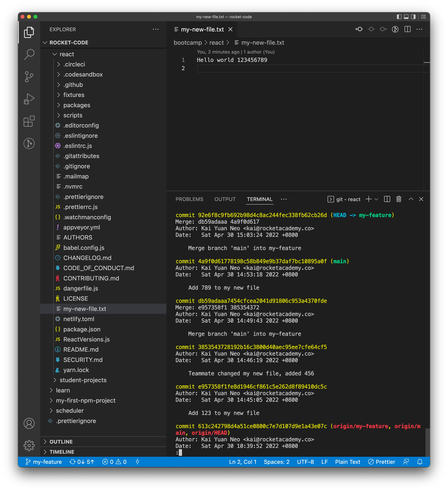Select UTF-8 encoding in status bar
448x491 pixels.
click(305, 462)
